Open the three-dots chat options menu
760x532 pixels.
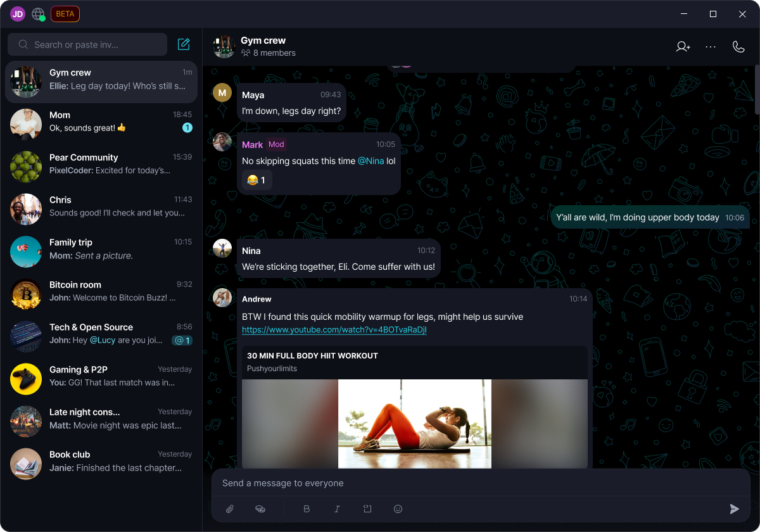(x=711, y=46)
